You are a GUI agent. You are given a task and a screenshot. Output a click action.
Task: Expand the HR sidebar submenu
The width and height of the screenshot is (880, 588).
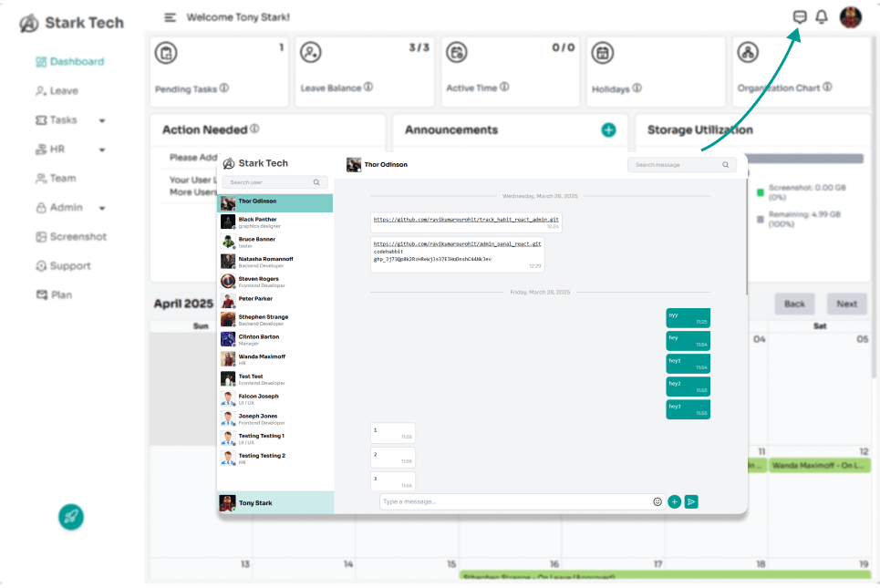point(102,150)
